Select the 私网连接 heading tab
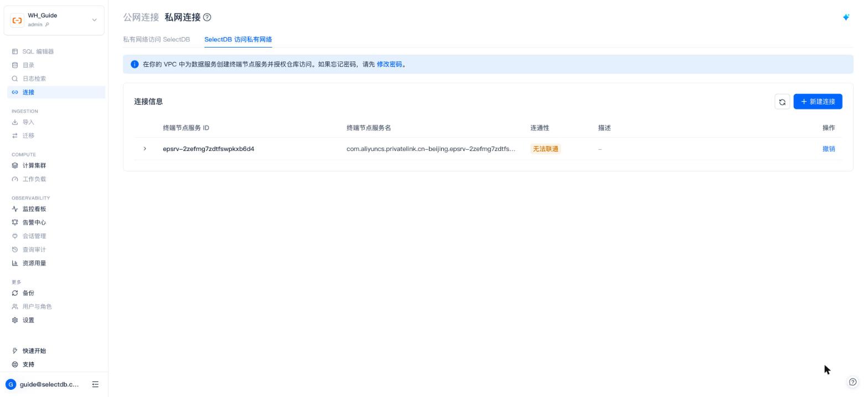Viewport: 868px width, 397px height. [183, 17]
